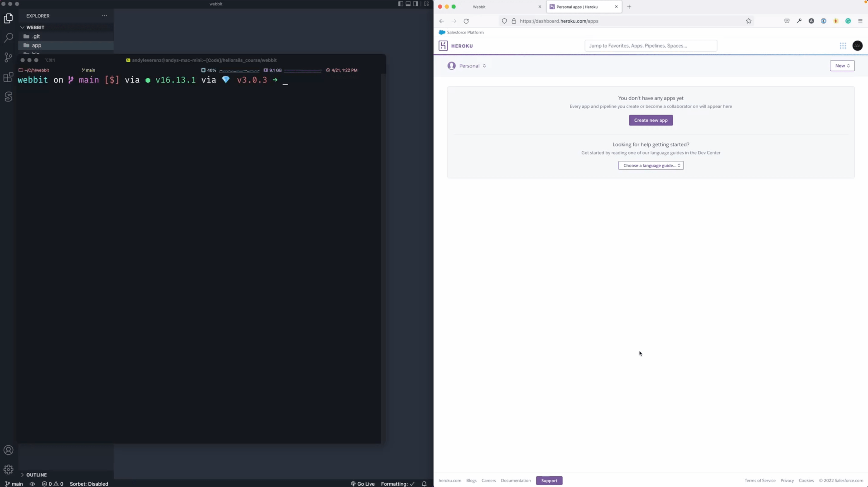Viewport: 868px width, 487px height.
Task: Open the New dropdown in Heroku
Action: pos(842,66)
